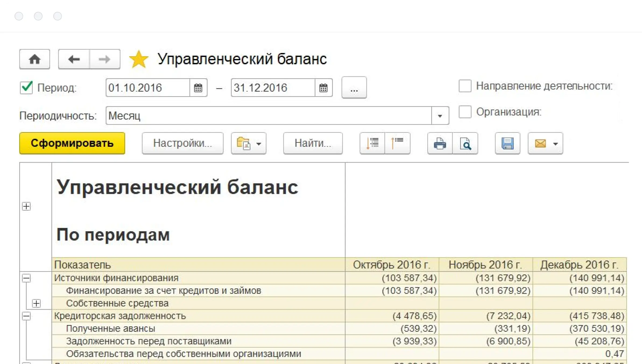Open calendar for end date 31.12.2016
Viewport: 642px width, 364px height.
(323, 88)
